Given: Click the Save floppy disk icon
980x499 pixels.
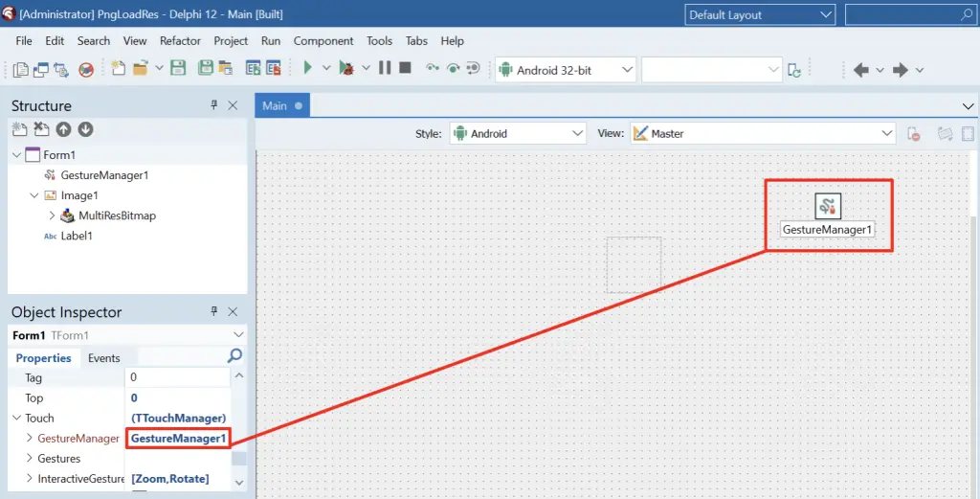Looking at the screenshot, I should 178,68.
